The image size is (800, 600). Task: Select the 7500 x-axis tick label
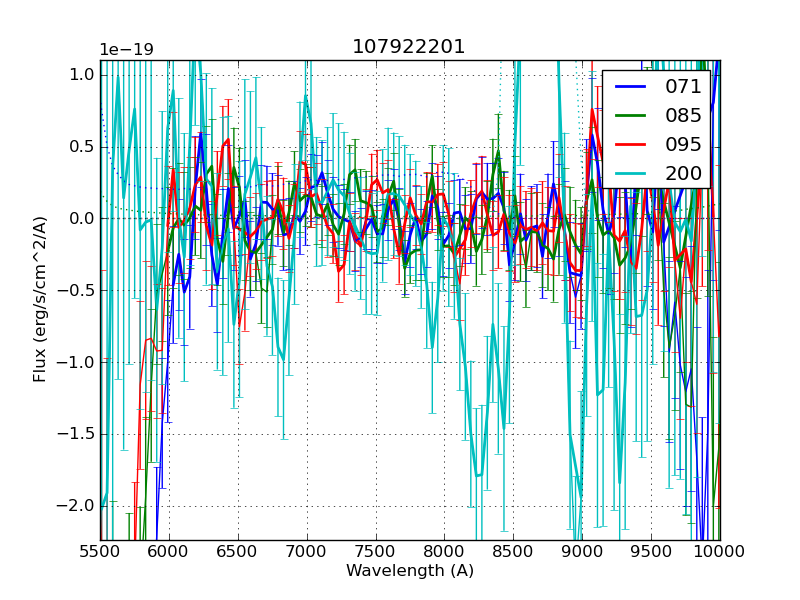[x=376, y=551]
